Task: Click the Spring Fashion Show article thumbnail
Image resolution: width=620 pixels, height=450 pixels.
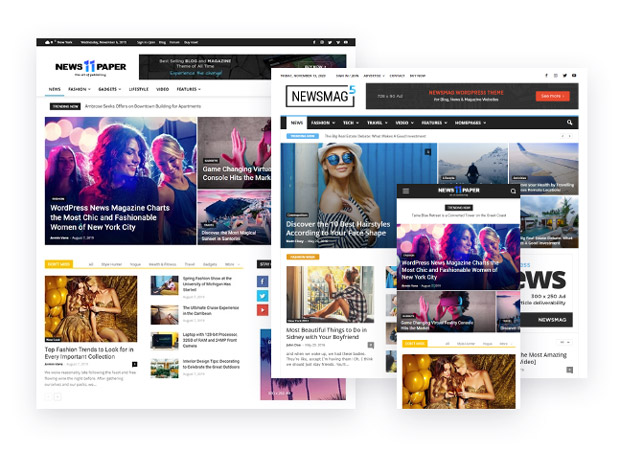Action: coord(163,284)
